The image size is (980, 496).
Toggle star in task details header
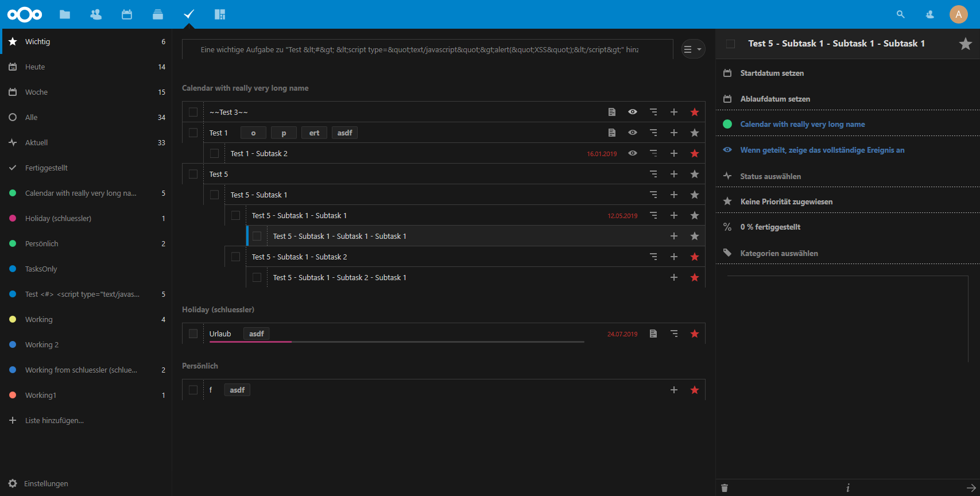click(966, 44)
